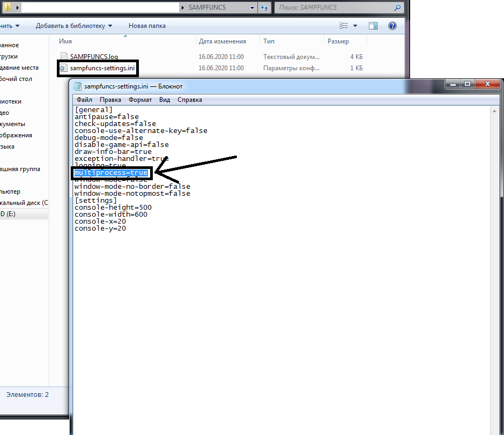This screenshot has height=435, width=504.
Task: Open the Explorer help icon
Action: (392, 26)
